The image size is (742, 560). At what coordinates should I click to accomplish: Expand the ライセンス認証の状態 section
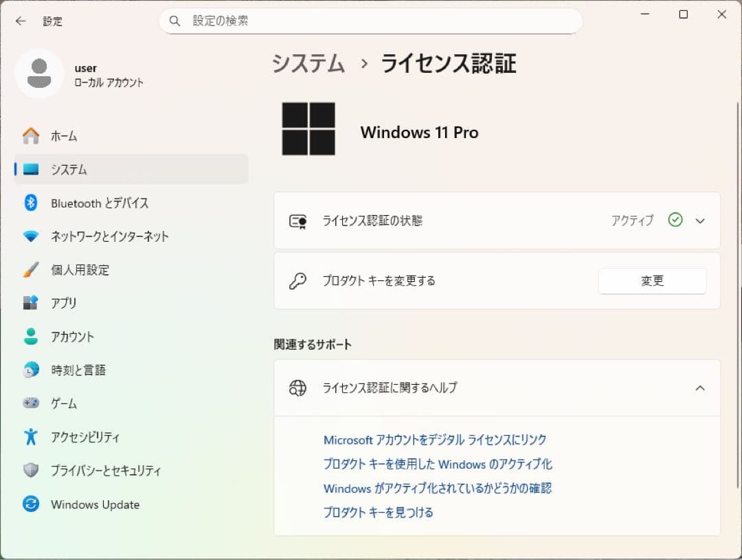pos(699,220)
